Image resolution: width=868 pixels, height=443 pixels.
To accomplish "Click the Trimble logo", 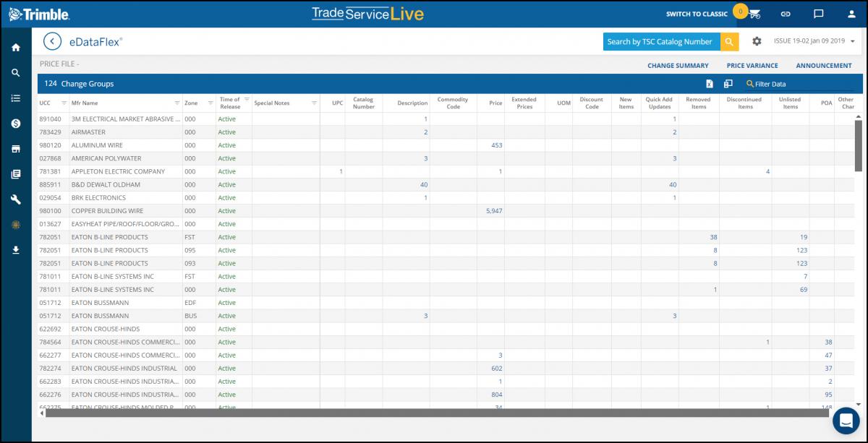I will [39, 14].
